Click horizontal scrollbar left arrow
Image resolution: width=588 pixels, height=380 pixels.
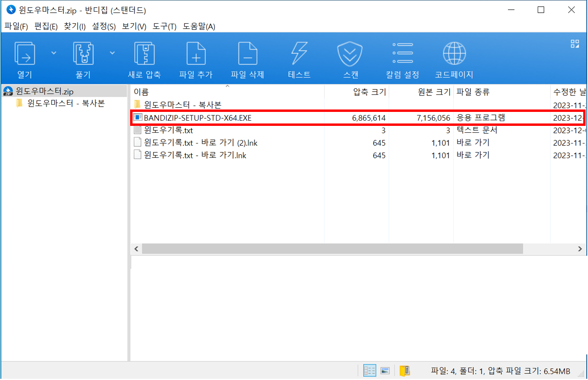pos(137,249)
